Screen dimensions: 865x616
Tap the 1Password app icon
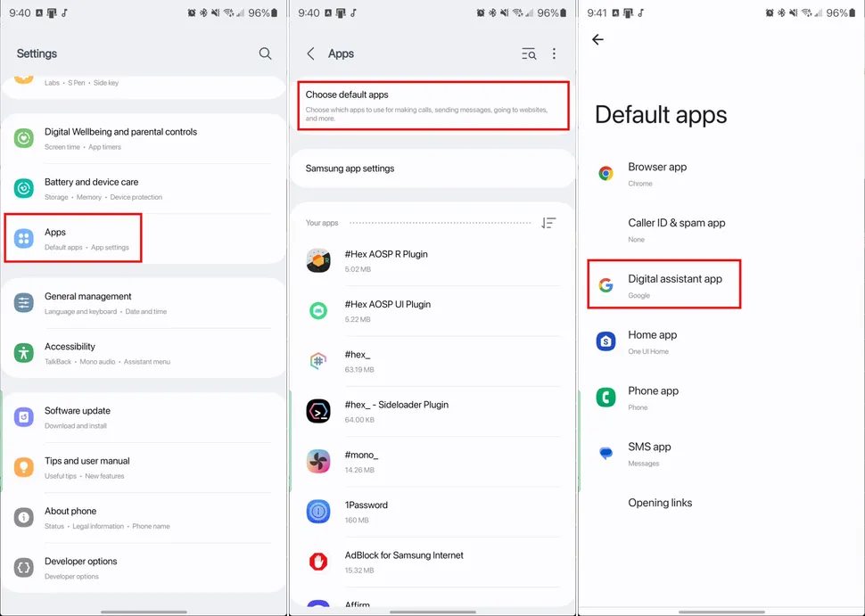pyautogui.click(x=318, y=512)
